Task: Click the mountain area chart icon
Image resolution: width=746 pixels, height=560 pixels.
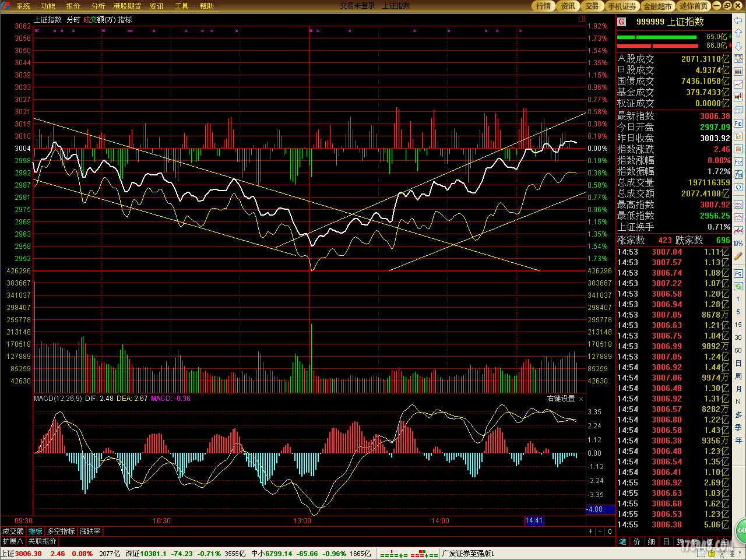Action: (x=738, y=217)
